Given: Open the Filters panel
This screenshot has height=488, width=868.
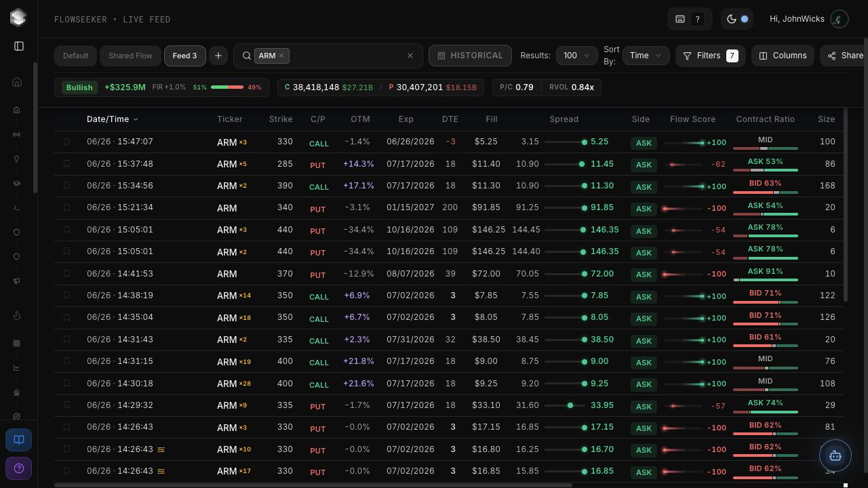Looking at the screenshot, I should (711, 56).
